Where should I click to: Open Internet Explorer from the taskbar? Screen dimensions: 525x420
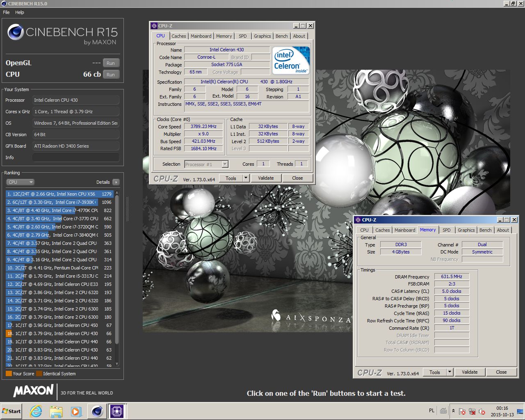point(36,411)
